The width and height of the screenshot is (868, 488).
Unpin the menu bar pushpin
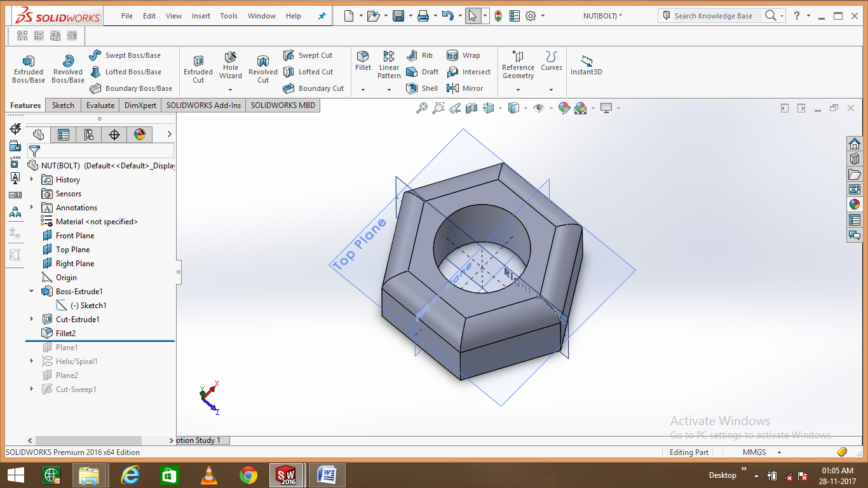coord(322,16)
